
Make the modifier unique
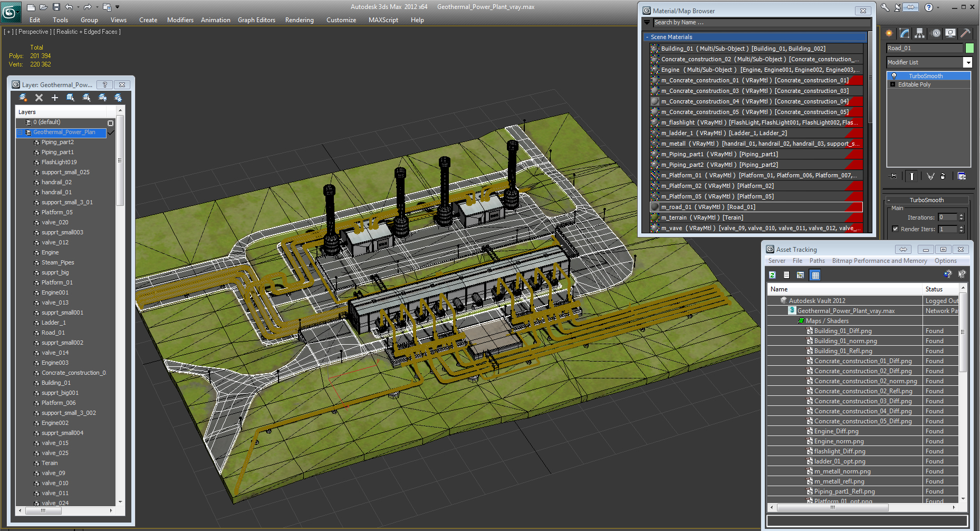[930, 176]
